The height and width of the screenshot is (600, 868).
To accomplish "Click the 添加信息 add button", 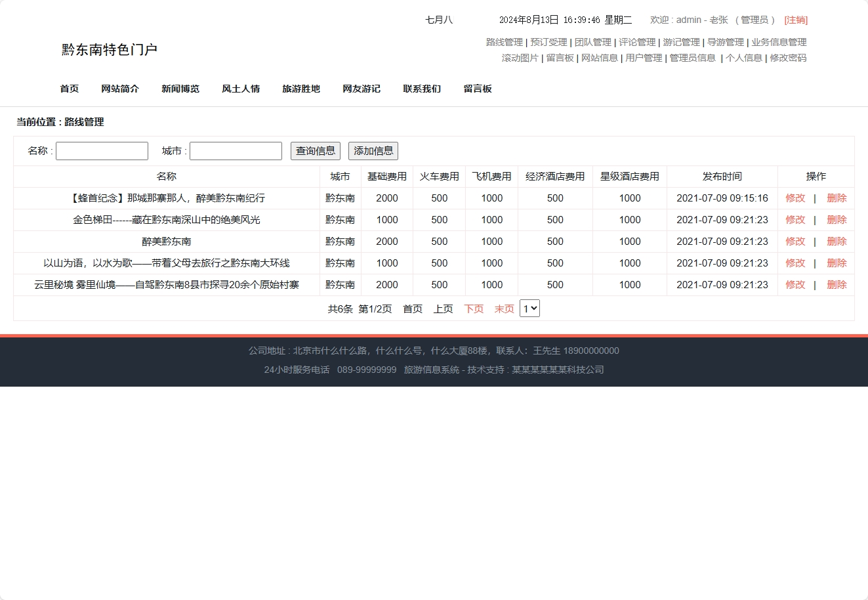I will coord(373,151).
